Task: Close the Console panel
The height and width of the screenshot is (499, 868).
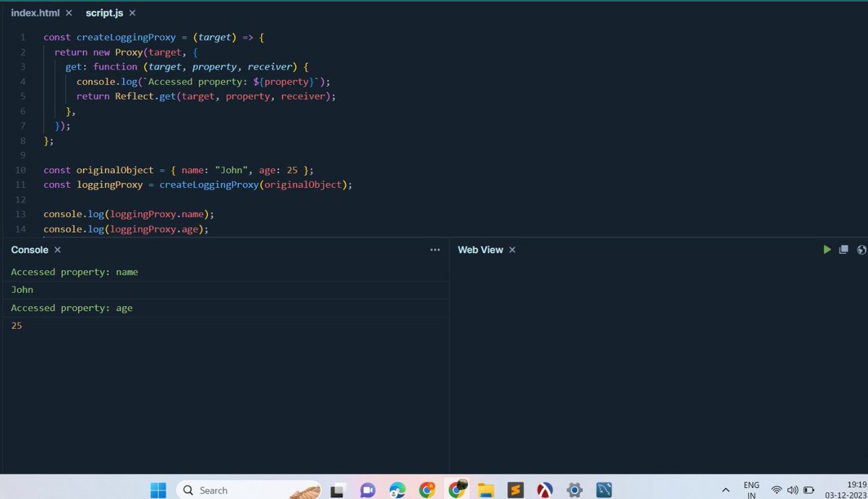Action: [x=57, y=249]
